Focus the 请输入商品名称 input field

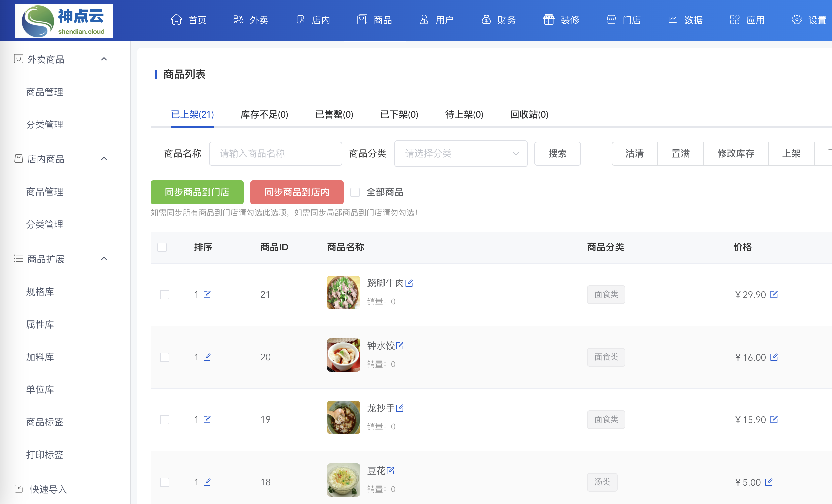tap(275, 154)
